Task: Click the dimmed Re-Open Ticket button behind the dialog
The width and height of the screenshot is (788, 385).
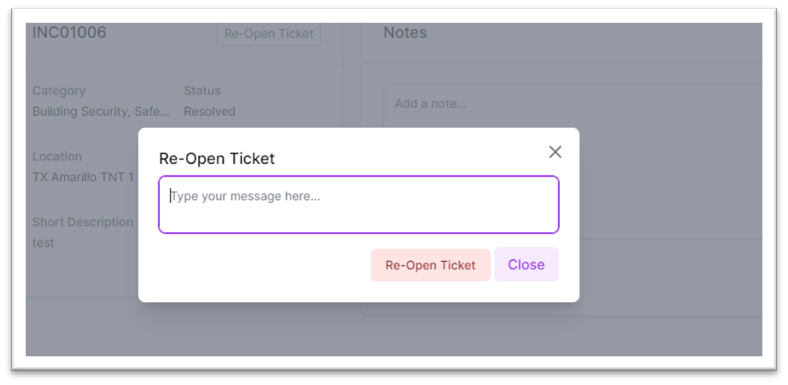Action: [x=269, y=34]
